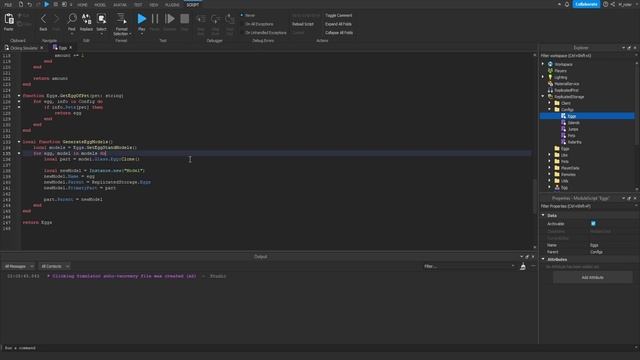Switch to the PLUGINS ribbon tab
The image size is (640, 360).
[x=172, y=5]
